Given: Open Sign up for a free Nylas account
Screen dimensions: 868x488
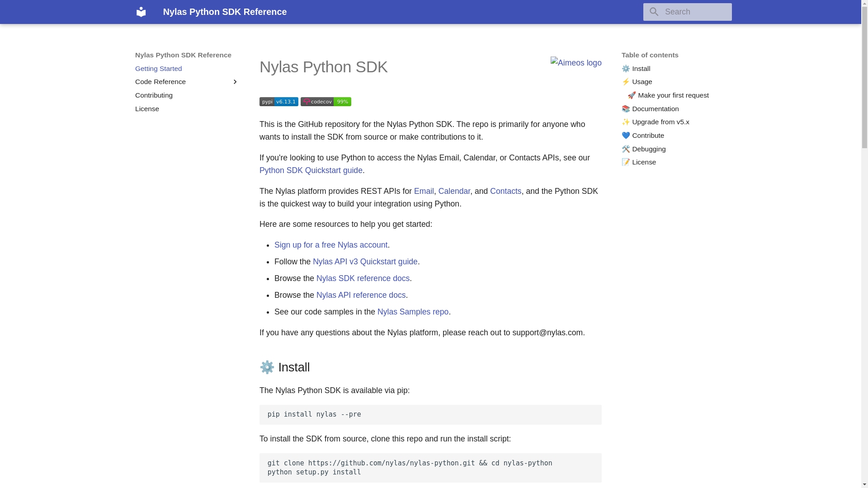Looking at the screenshot, I should click(330, 245).
